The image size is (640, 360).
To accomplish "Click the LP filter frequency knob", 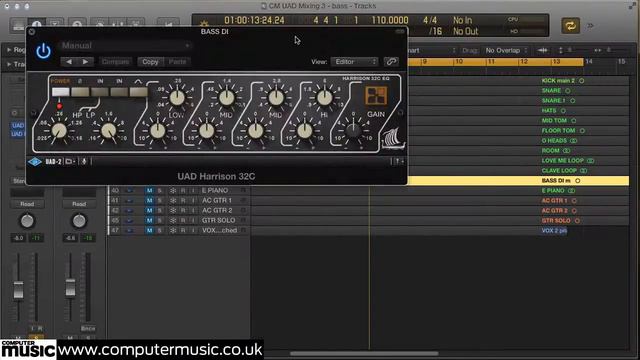I will point(109,131).
